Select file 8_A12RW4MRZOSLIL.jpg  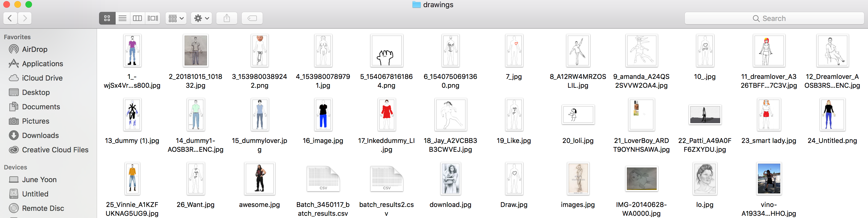tap(578, 50)
